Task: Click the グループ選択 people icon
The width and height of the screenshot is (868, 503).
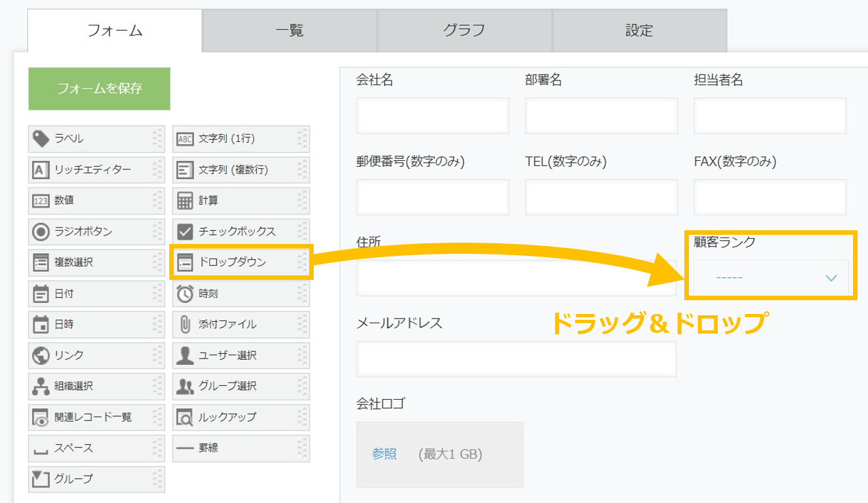Action: pyautogui.click(x=185, y=387)
